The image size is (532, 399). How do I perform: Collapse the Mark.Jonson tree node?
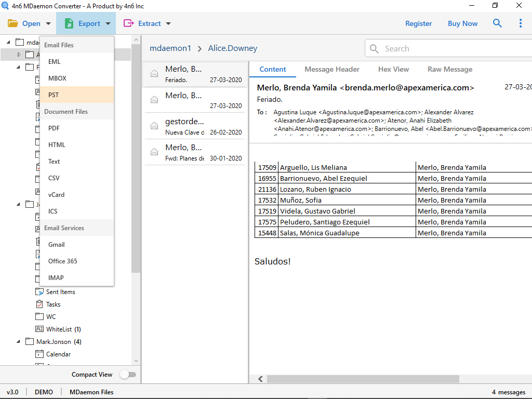[18, 341]
